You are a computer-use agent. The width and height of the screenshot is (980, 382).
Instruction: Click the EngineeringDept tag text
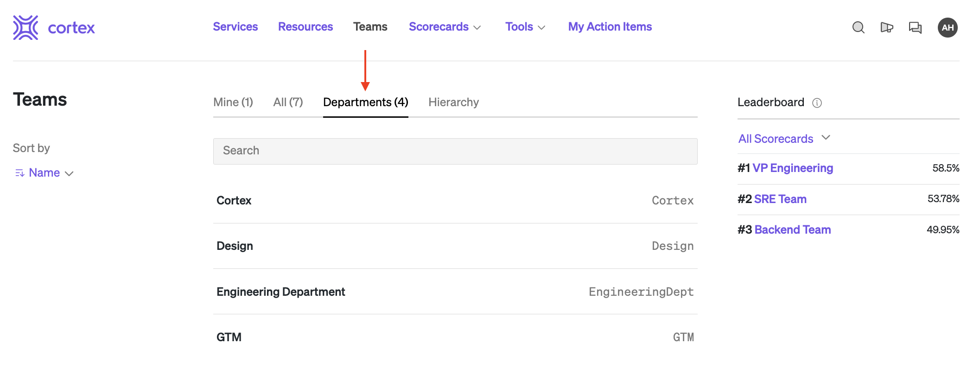(641, 292)
